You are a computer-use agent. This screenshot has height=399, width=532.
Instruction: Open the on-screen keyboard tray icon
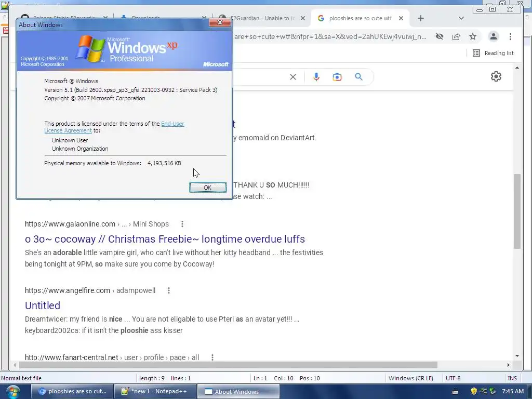455,392
